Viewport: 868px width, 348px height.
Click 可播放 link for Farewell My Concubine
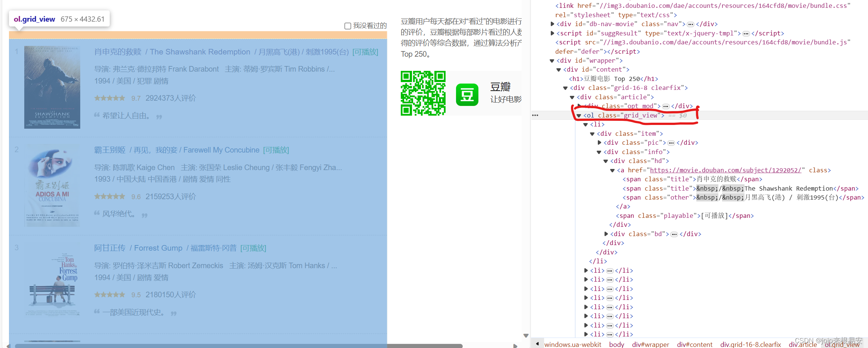[276, 150]
